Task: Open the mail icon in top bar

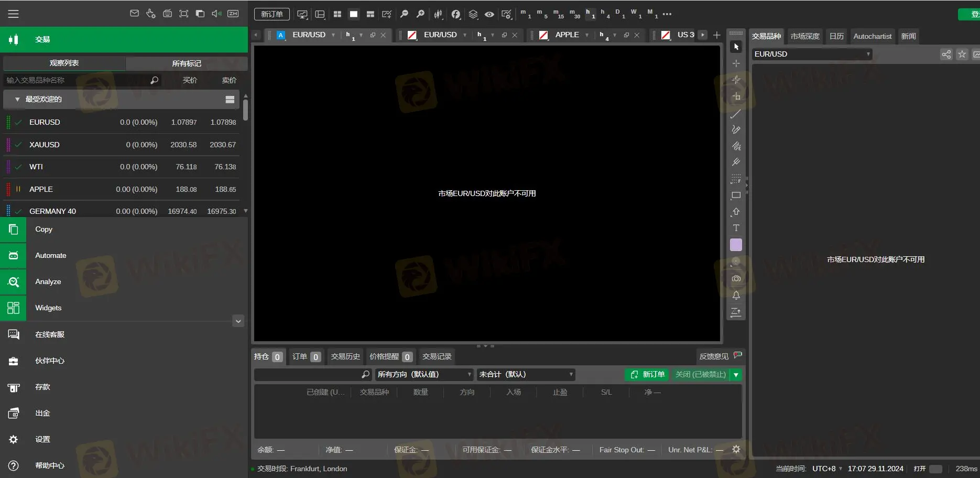Action: (134, 14)
